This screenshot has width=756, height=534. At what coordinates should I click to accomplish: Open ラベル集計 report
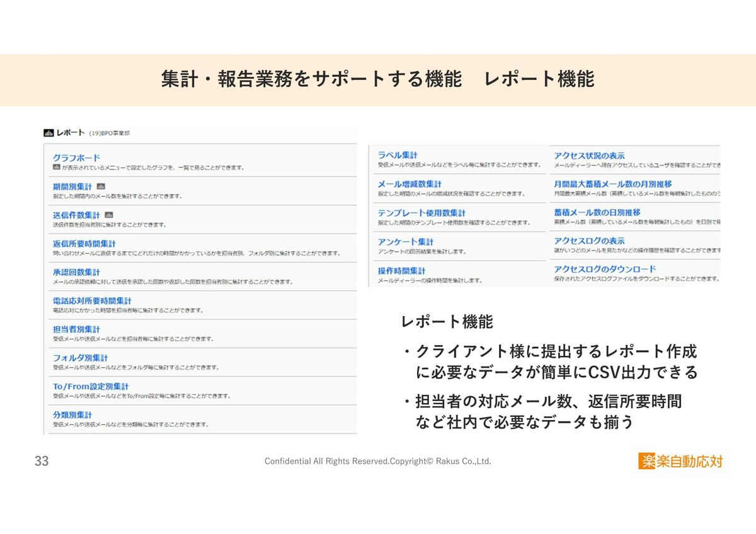[x=398, y=155]
